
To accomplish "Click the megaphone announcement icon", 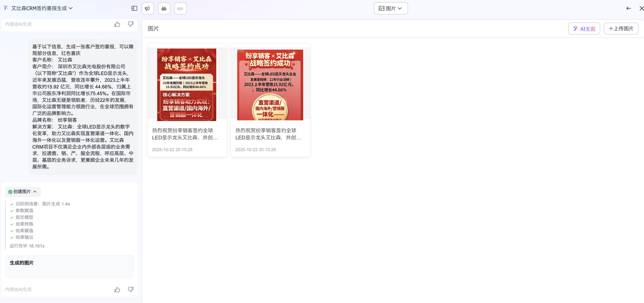I will pos(148,8).
